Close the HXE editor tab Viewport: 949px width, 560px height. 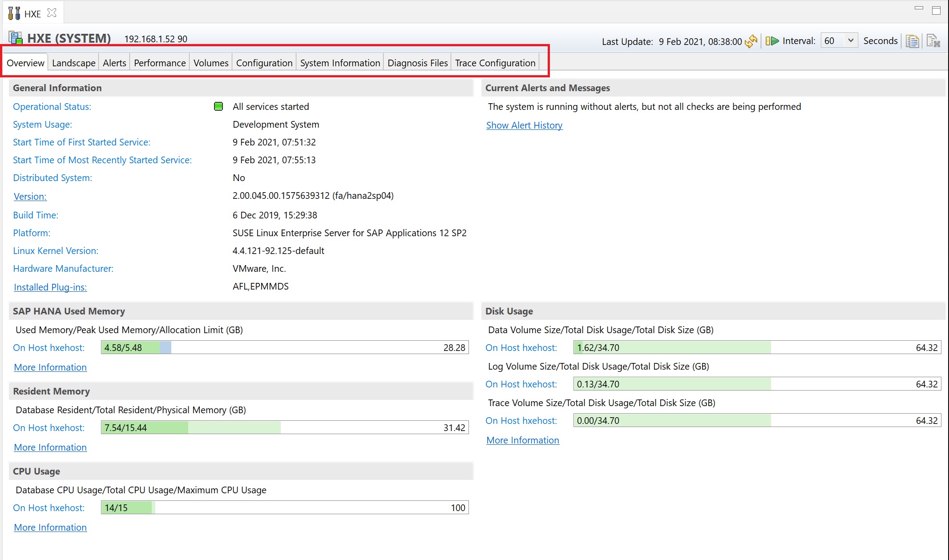[52, 13]
